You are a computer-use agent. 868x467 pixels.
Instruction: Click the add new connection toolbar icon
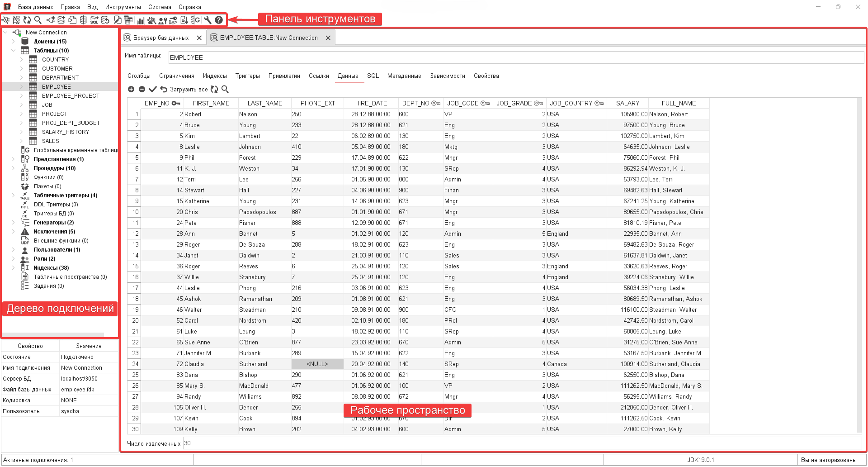point(50,20)
